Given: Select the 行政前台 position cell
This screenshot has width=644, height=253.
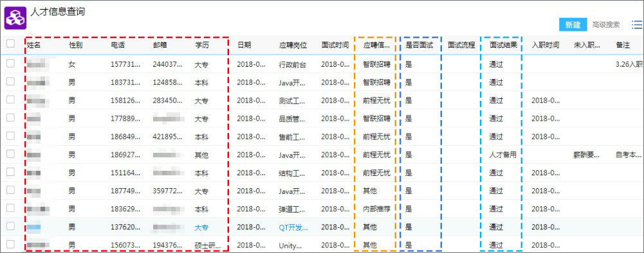Looking at the screenshot, I should coord(293,64).
